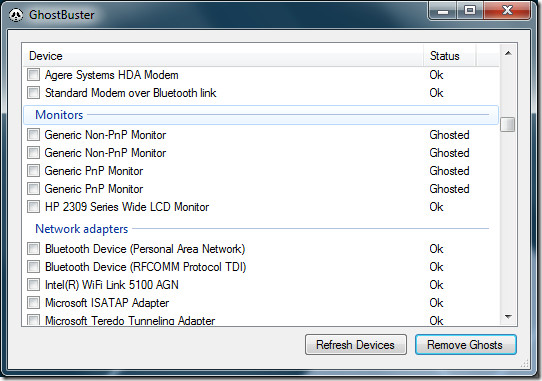
Task: Minimize the GhostBuster window
Action: click(443, 11)
